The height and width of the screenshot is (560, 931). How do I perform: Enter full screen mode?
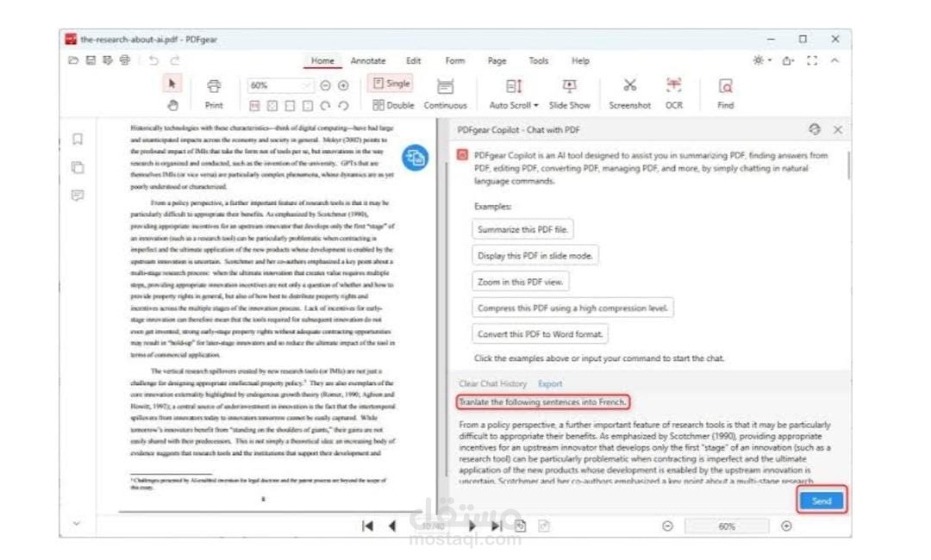point(812,60)
